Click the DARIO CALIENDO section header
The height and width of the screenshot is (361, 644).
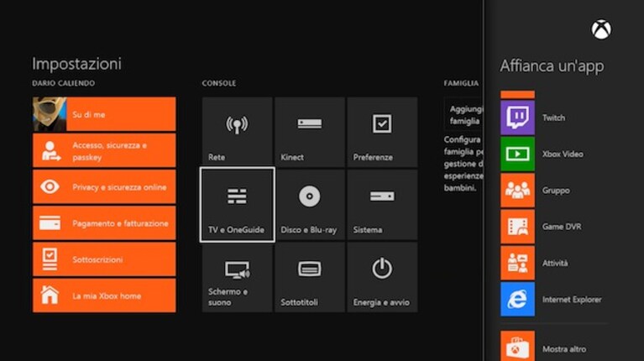(63, 83)
